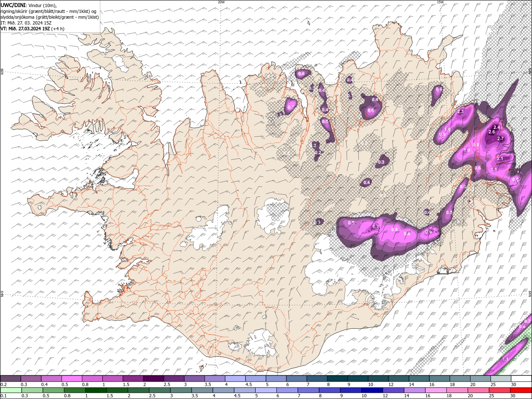Select the 'IT: Mið. 27. 03. 2024 15Z' line
532x399 pixels.
pyautogui.click(x=26, y=22)
